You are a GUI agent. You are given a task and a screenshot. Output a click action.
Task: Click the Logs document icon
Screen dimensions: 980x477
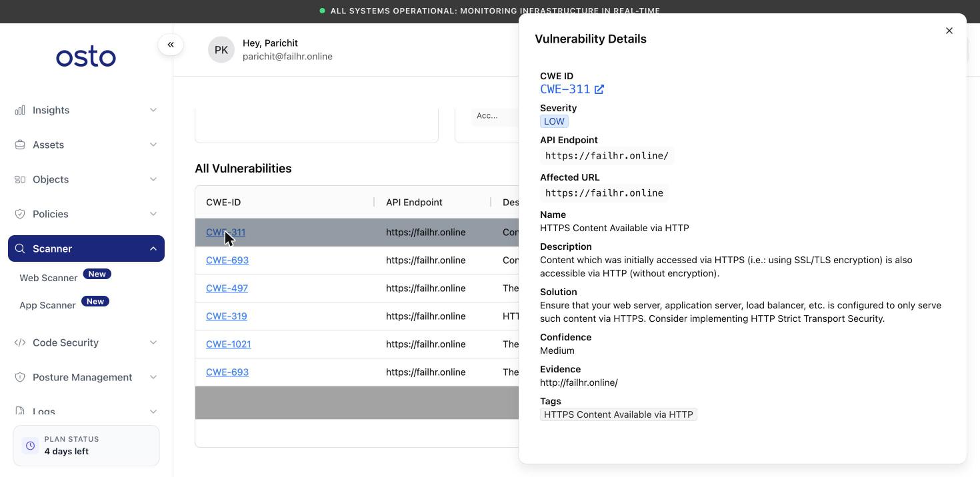point(20,412)
